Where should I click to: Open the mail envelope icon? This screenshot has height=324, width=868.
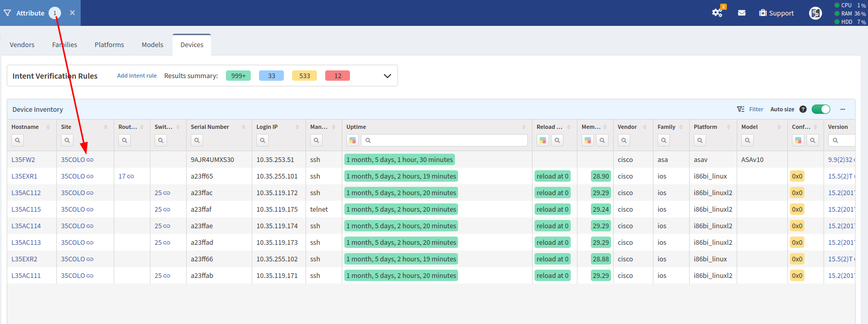(x=741, y=13)
